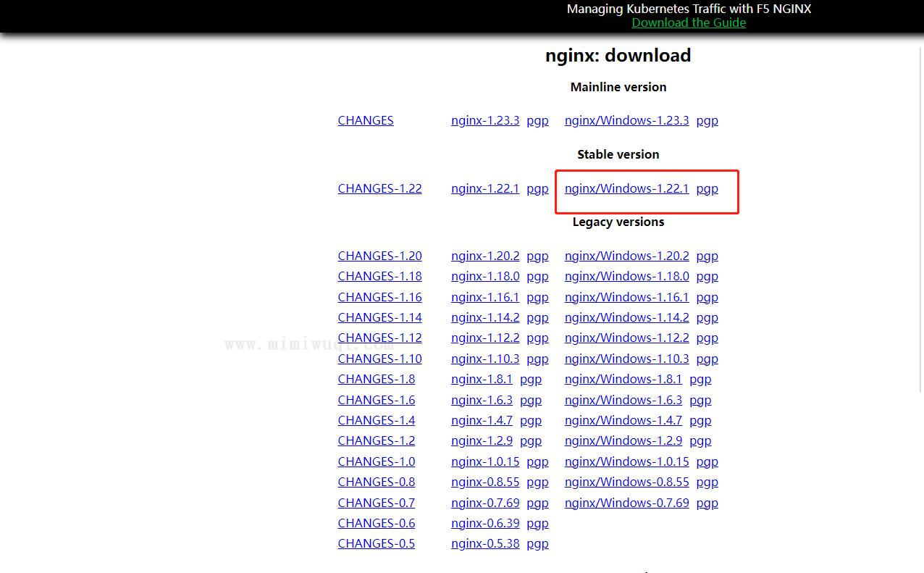Open CHANGES-0.5 link
This screenshot has width=924, height=573.
(376, 543)
